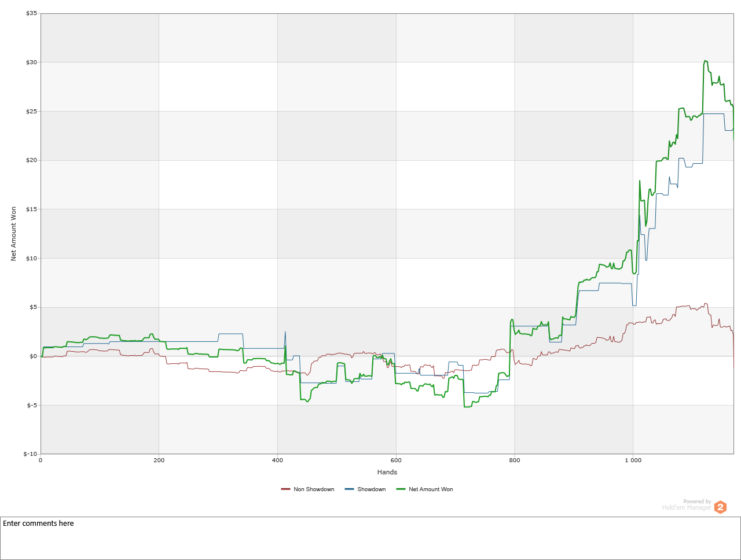This screenshot has width=741, height=560.
Task: Click the $25 y-axis label
Action: (31, 111)
